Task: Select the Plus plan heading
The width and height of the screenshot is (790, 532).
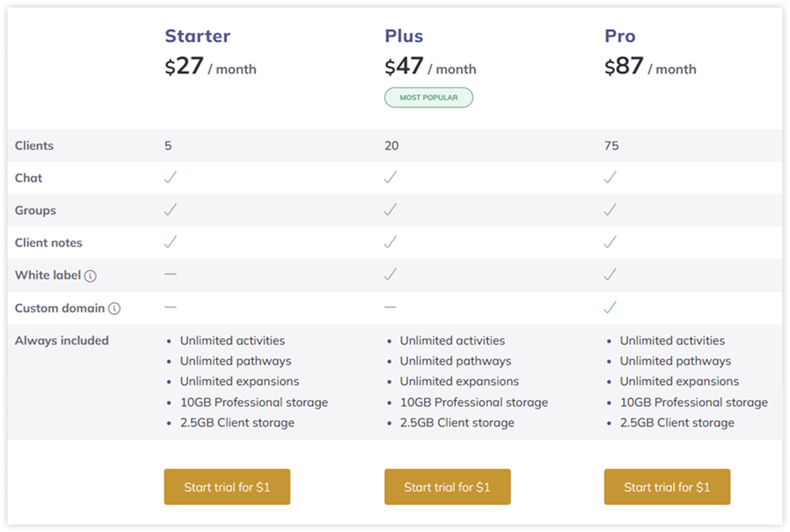Action: coord(404,36)
